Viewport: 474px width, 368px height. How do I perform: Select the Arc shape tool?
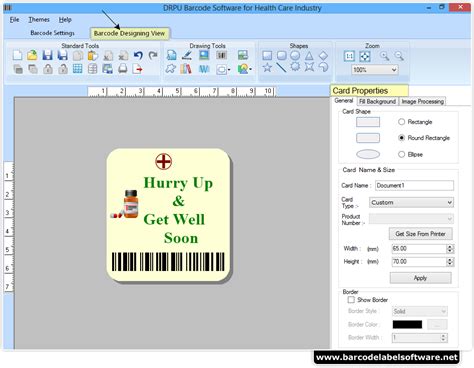coord(323,67)
